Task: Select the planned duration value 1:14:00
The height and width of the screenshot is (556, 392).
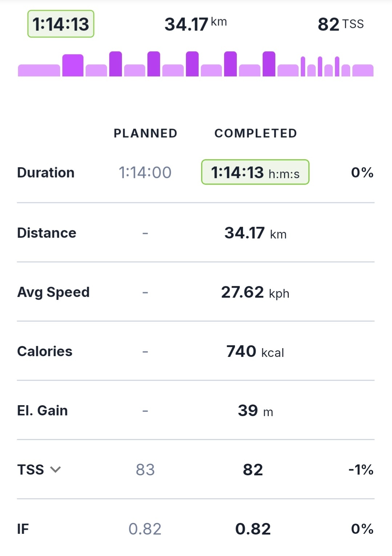Action: click(145, 173)
